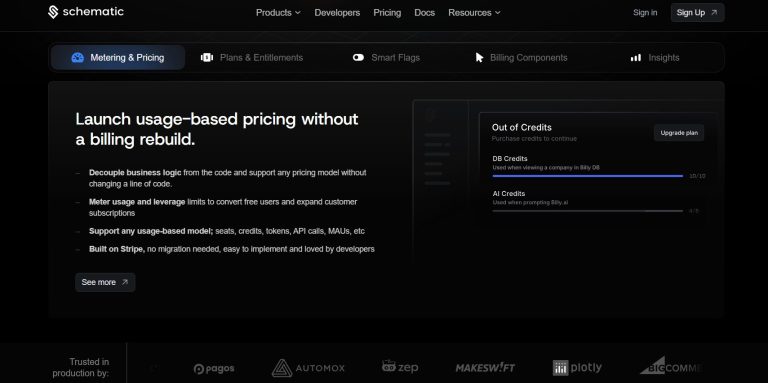Viewport: 768px width, 383px height.
Task: Click the arrow icon beside See more
Action: click(125, 282)
